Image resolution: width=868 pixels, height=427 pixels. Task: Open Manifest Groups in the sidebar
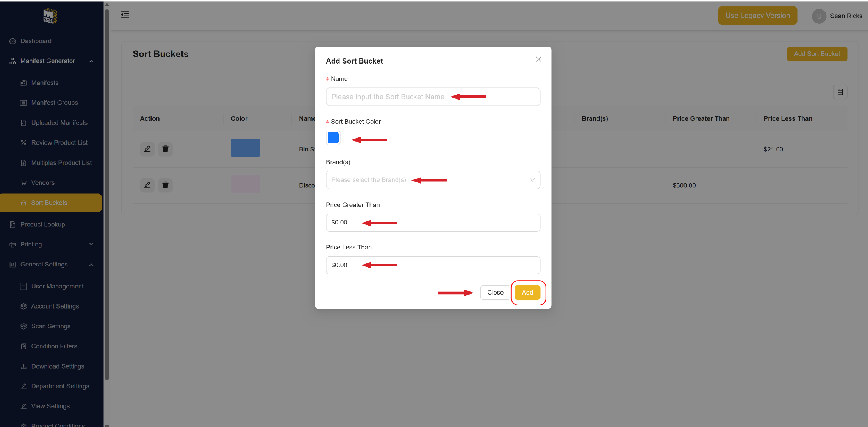point(55,103)
